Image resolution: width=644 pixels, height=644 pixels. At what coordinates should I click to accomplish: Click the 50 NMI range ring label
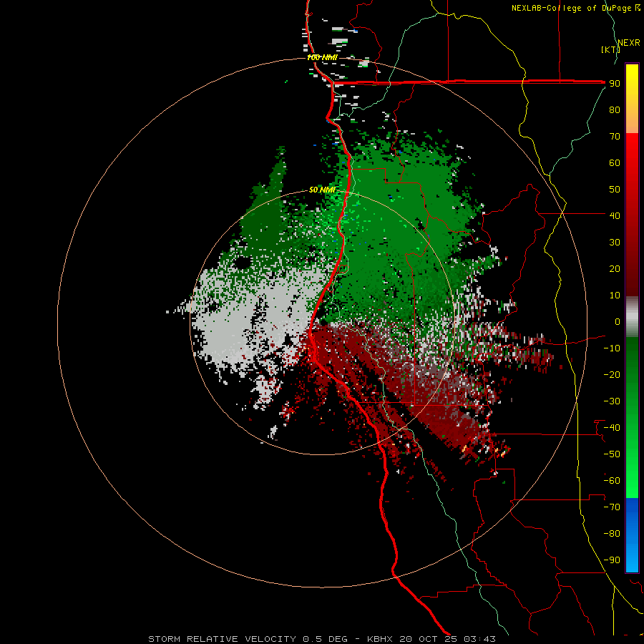(x=322, y=190)
